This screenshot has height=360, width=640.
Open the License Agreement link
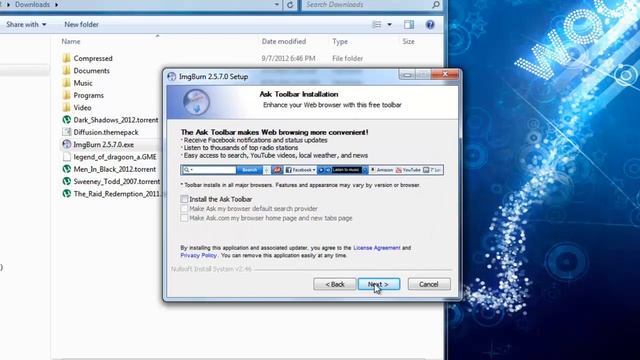(x=376, y=248)
